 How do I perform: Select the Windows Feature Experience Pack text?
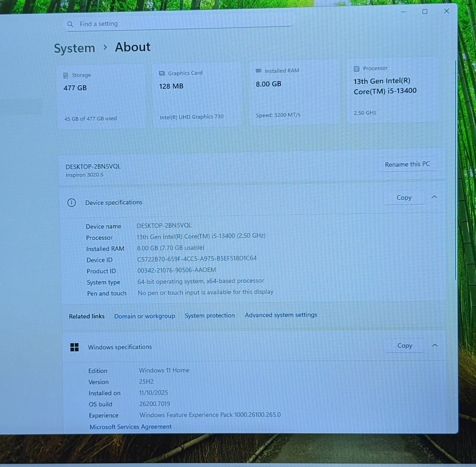coord(210,415)
